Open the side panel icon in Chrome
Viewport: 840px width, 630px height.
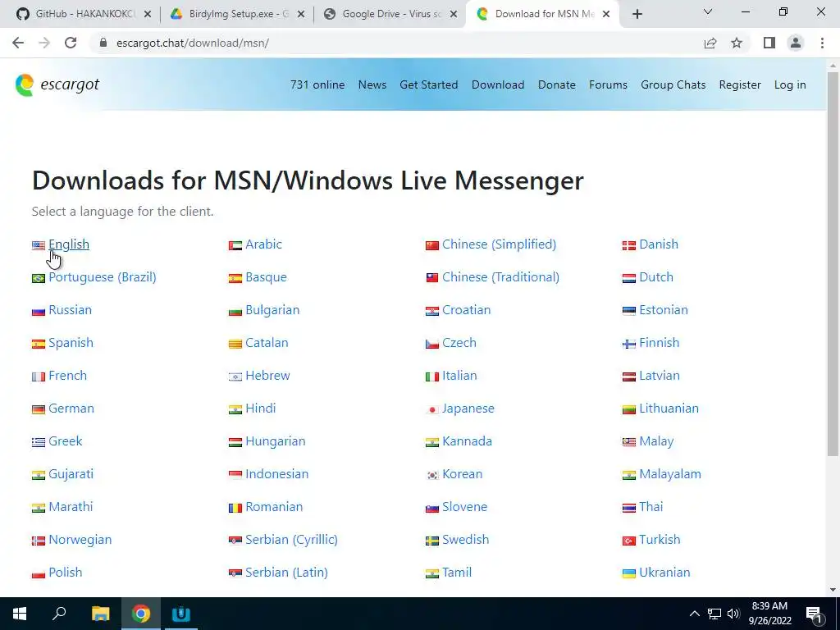(769, 43)
